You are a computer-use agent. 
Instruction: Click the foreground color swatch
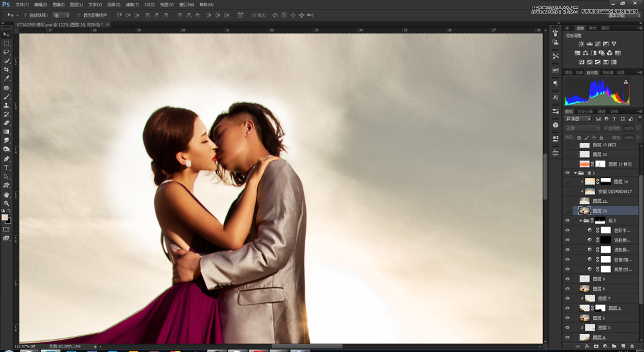5,217
